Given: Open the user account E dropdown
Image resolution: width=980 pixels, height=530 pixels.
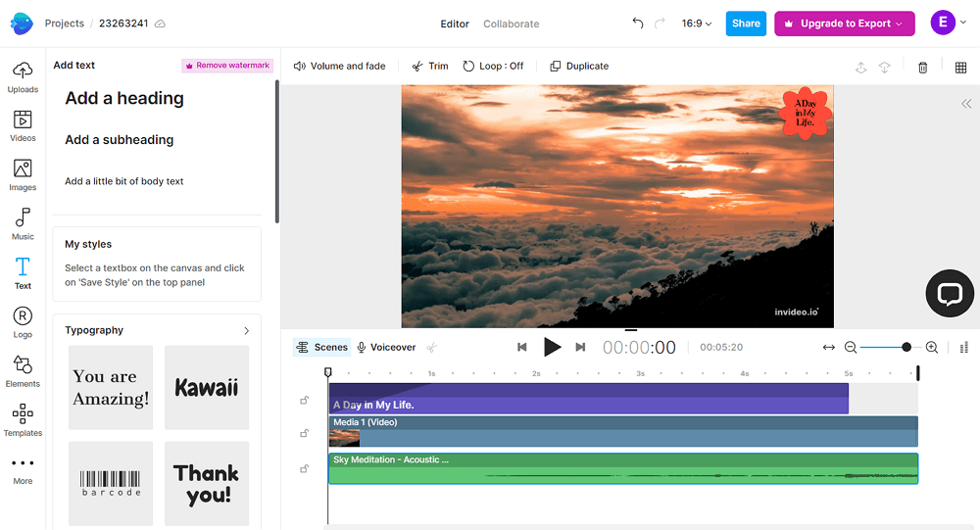Looking at the screenshot, I should [948, 24].
